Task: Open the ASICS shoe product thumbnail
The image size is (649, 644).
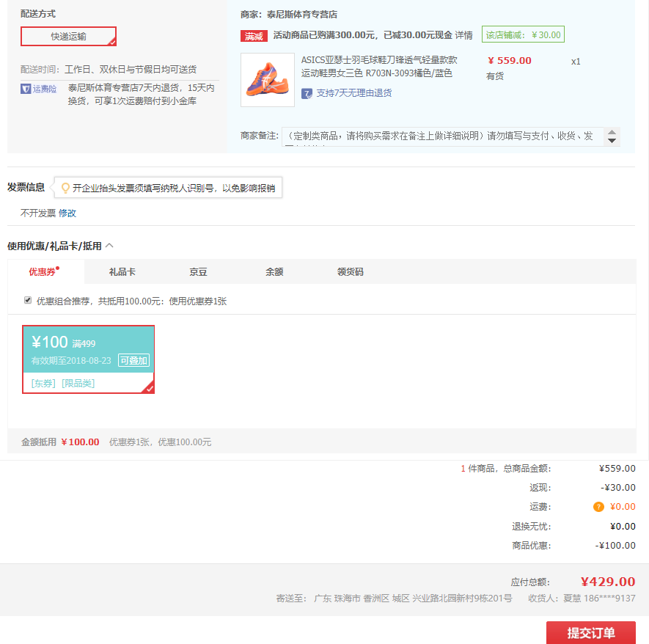Action: (268, 80)
